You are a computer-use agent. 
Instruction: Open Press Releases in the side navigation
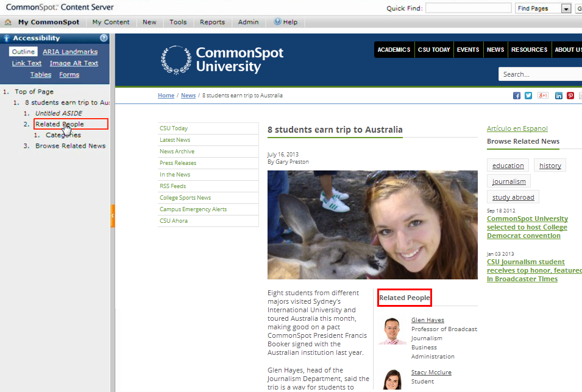pyautogui.click(x=208, y=163)
